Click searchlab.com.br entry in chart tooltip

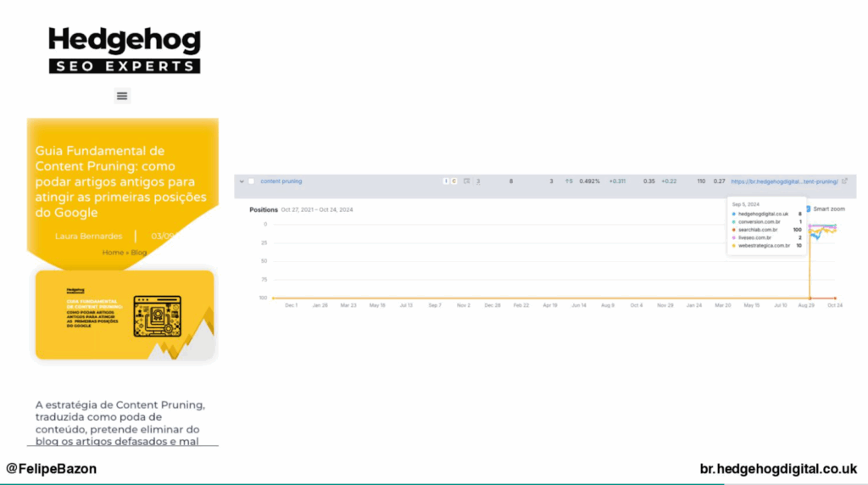click(x=757, y=230)
